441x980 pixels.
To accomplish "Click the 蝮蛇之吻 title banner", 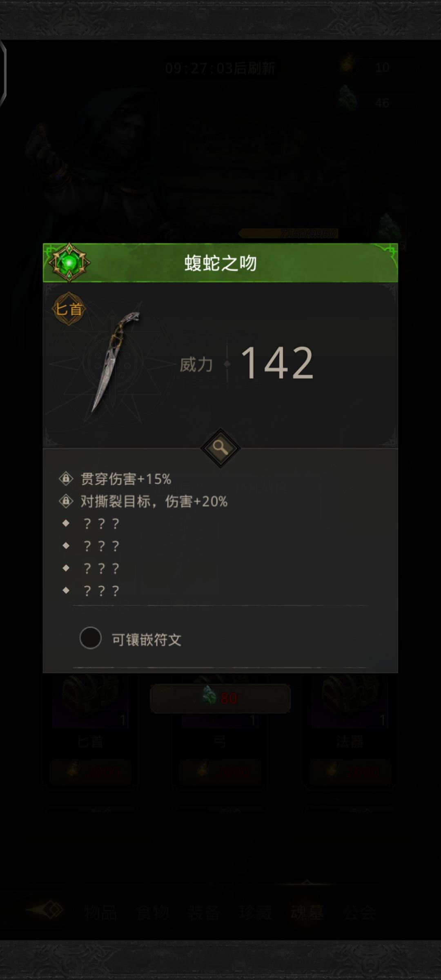I will pyautogui.click(x=220, y=263).
